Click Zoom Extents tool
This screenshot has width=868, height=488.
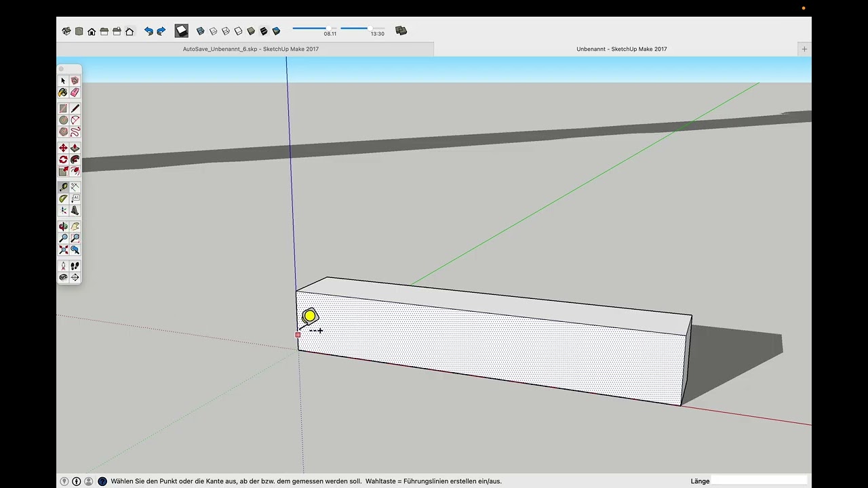tap(63, 249)
